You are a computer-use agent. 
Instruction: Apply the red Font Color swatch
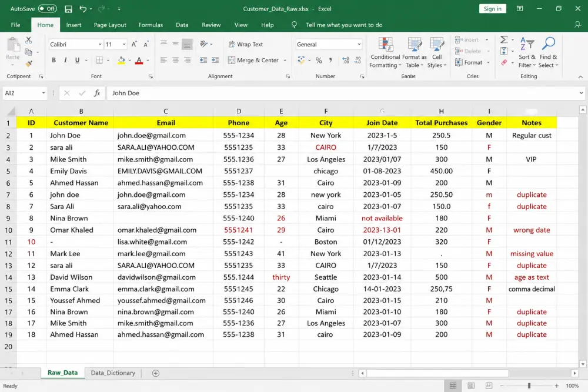(139, 60)
